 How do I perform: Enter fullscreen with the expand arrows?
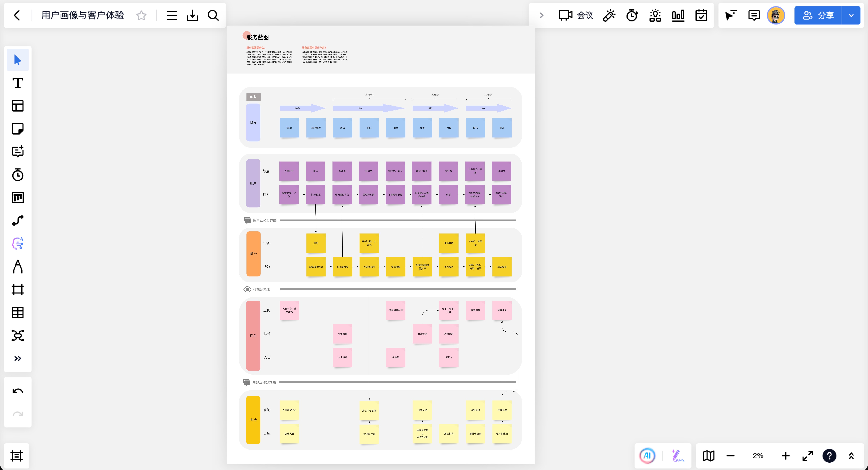[x=808, y=456]
